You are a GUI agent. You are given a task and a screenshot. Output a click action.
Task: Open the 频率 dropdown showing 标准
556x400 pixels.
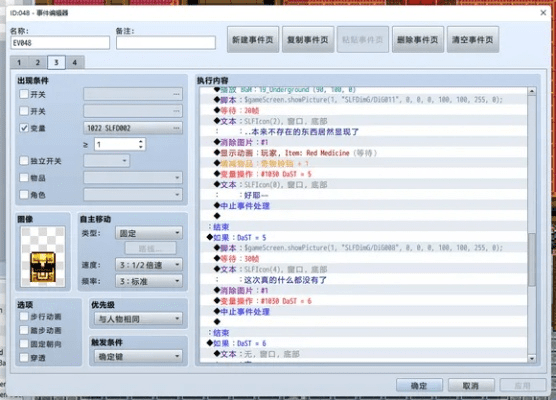pos(149,282)
